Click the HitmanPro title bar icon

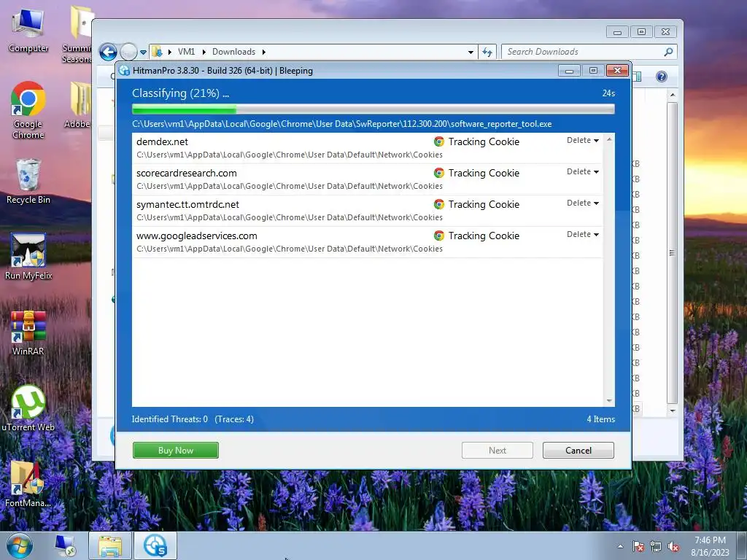tap(124, 71)
